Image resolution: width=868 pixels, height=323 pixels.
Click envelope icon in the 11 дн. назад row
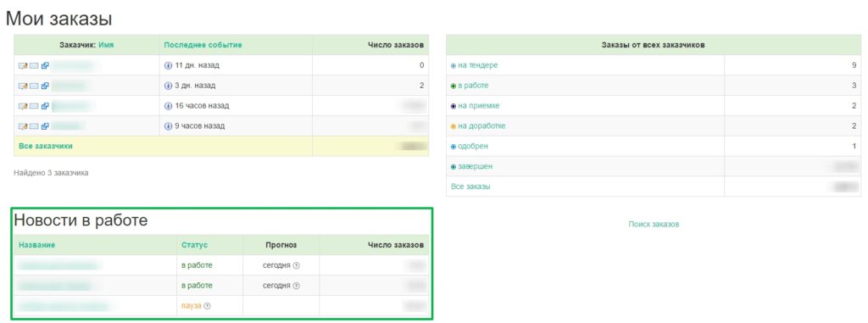pos(34,65)
